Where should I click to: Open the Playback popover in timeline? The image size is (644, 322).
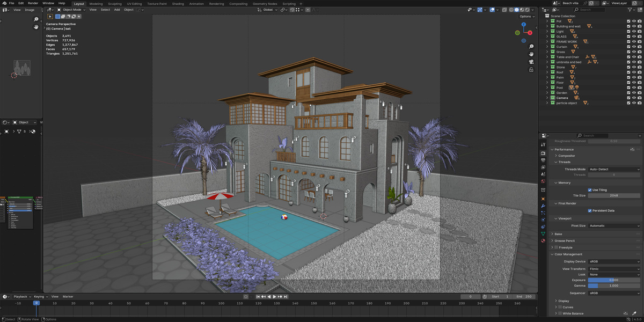tap(21, 296)
